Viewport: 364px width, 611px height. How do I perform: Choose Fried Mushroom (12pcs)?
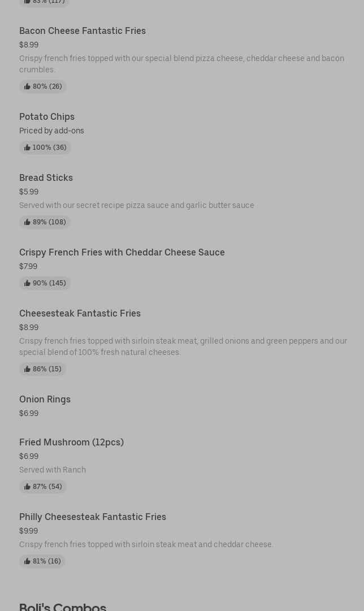[x=71, y=442]
